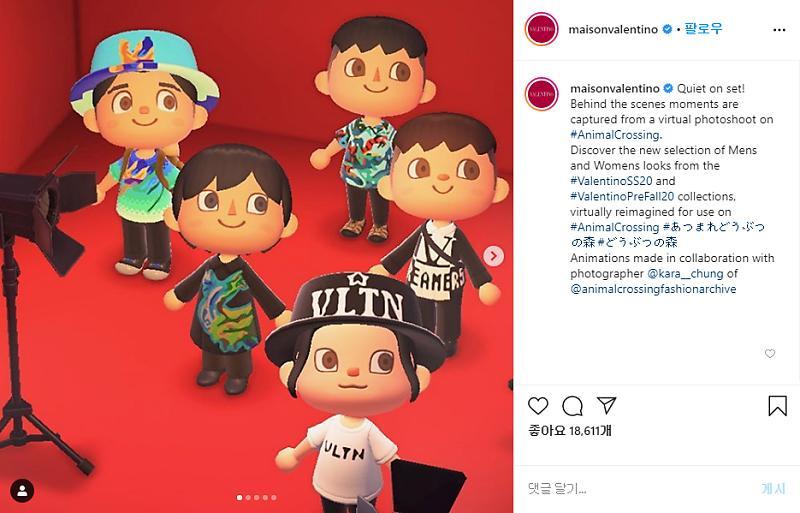Viewport: 800px width, 513px height.
Task: Focus the 댓글 달기 comment input field
Action: pos(638,489)
